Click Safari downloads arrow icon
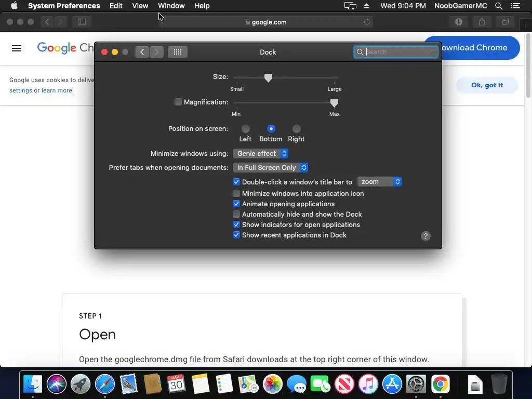532x399 pixels. (459, 22)
